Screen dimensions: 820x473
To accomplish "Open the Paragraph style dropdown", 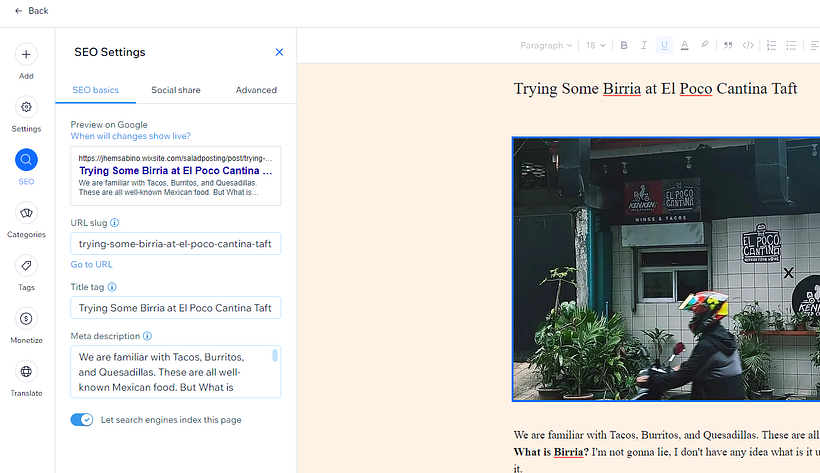I will [546, 46].
